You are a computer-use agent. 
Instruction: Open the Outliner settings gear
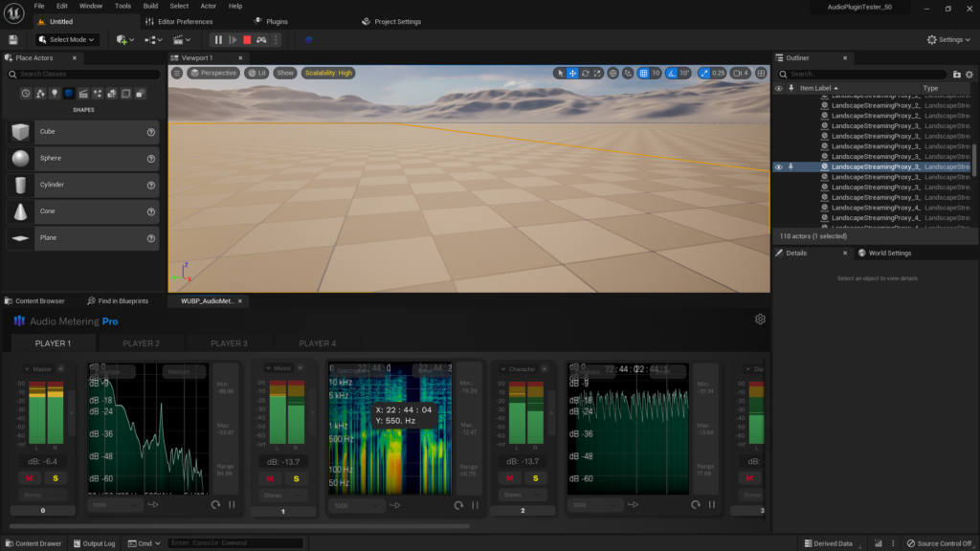pyautogui.click(x=970, y=74)
